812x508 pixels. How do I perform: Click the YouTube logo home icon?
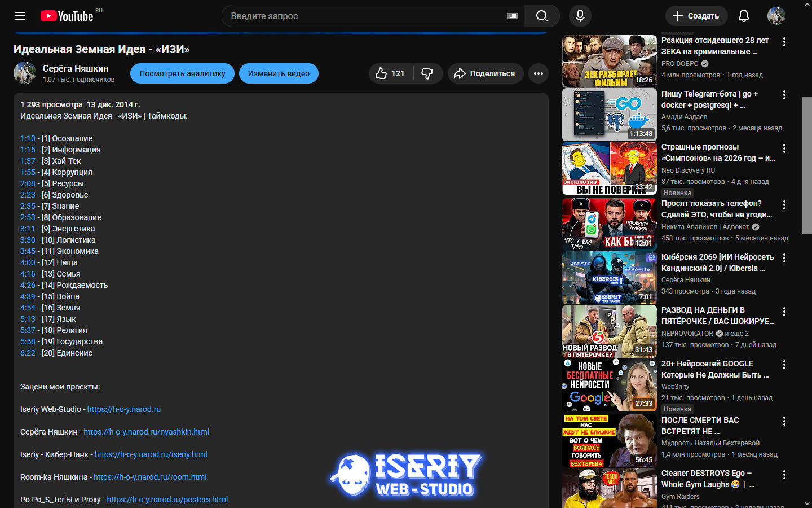pos(67,16)
